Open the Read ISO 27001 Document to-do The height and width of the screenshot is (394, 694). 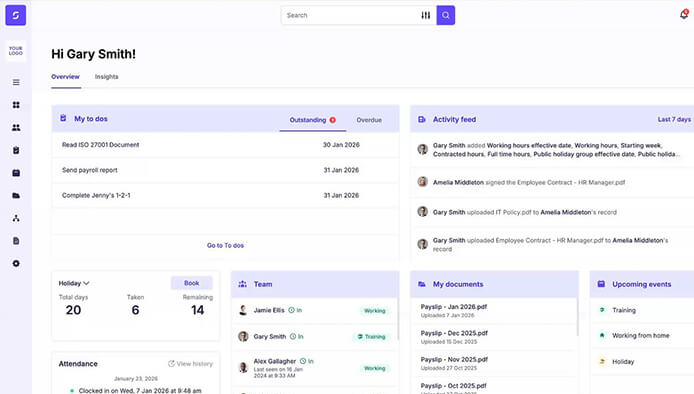tap(226, 145)
